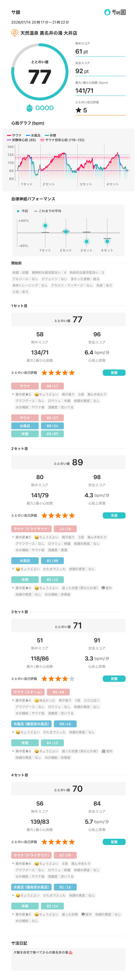
Task: Tap the 3セット目 four-star self rating
Action: point(58,679)
